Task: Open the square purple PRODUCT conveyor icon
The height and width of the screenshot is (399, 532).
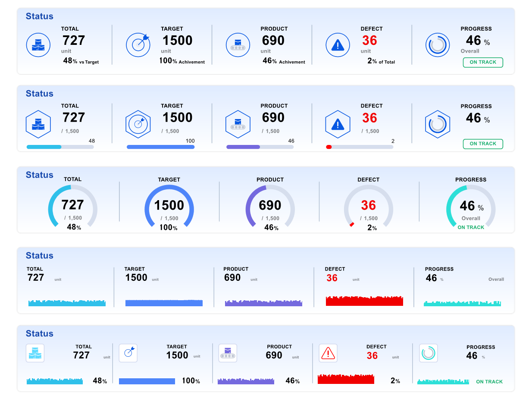Action: (228, 353)
